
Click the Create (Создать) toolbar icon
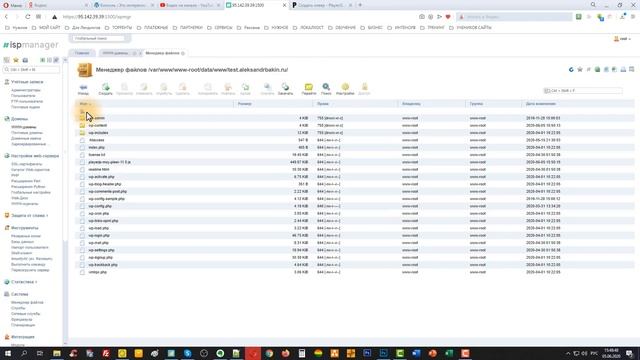point(105,89)
